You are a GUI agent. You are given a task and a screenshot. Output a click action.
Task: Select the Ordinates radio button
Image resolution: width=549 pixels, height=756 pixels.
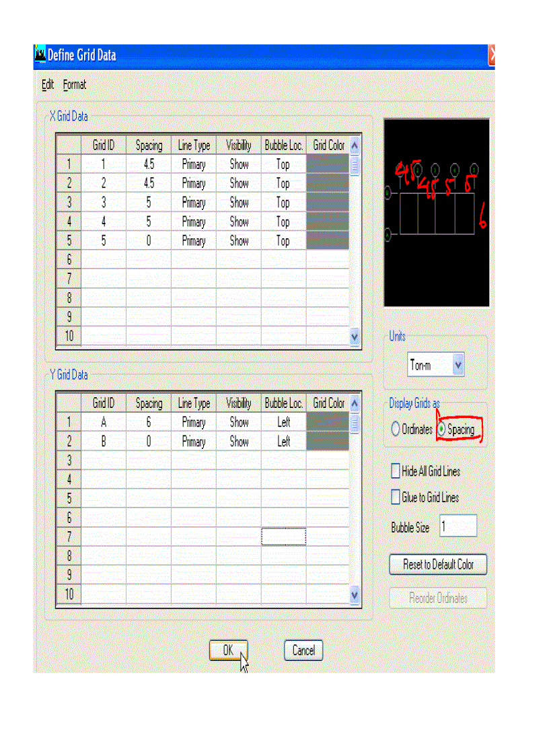[x=396, y=429]
